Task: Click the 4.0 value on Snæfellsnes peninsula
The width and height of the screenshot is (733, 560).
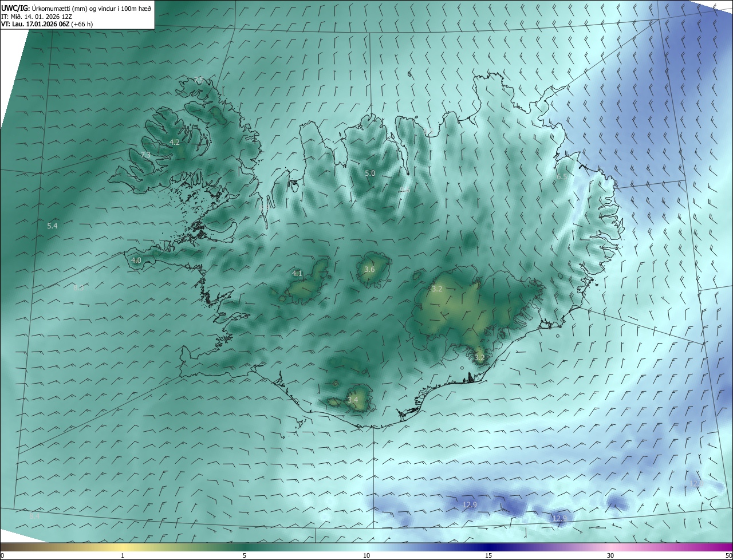Action: 136,260
